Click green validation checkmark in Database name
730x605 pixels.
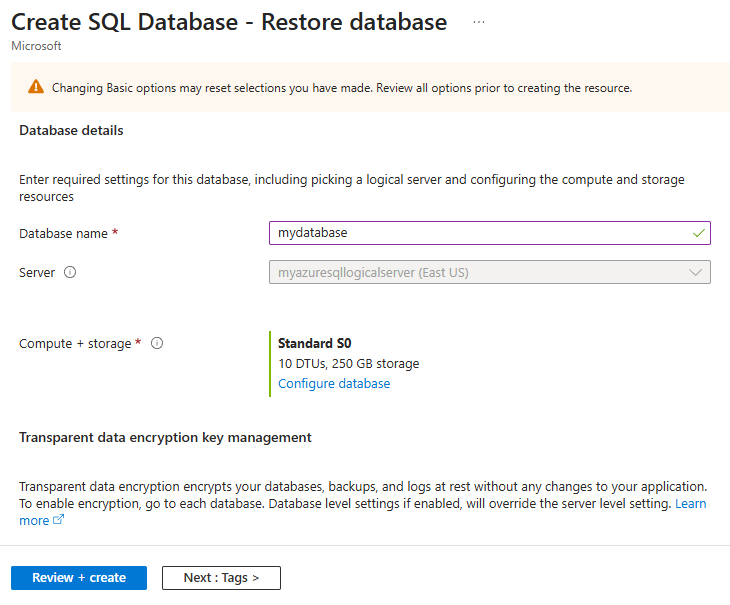click(698, 233)
